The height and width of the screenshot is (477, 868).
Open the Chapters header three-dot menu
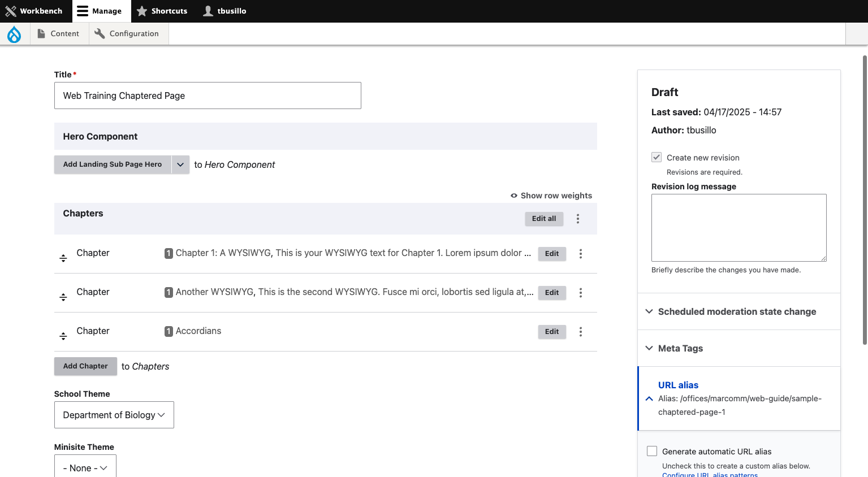click(578, 219)
